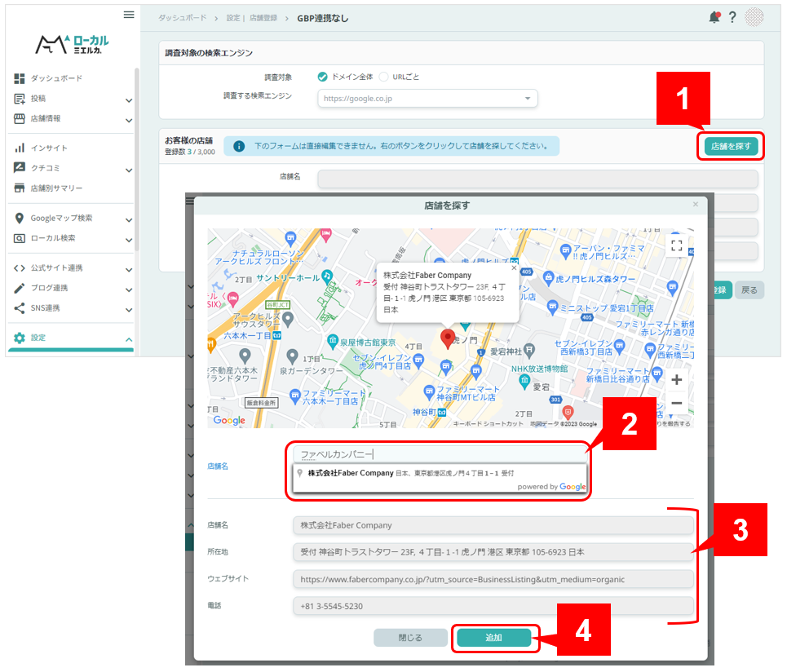The image size is (787, 672).
Task: Click the 戻る button
Action: click(749, 290)
